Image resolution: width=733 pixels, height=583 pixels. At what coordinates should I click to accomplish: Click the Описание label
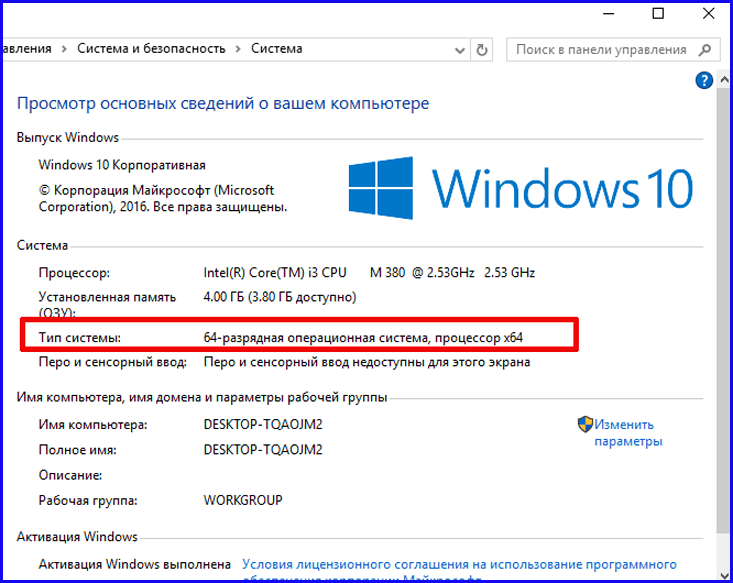click(x=70, y=475)
